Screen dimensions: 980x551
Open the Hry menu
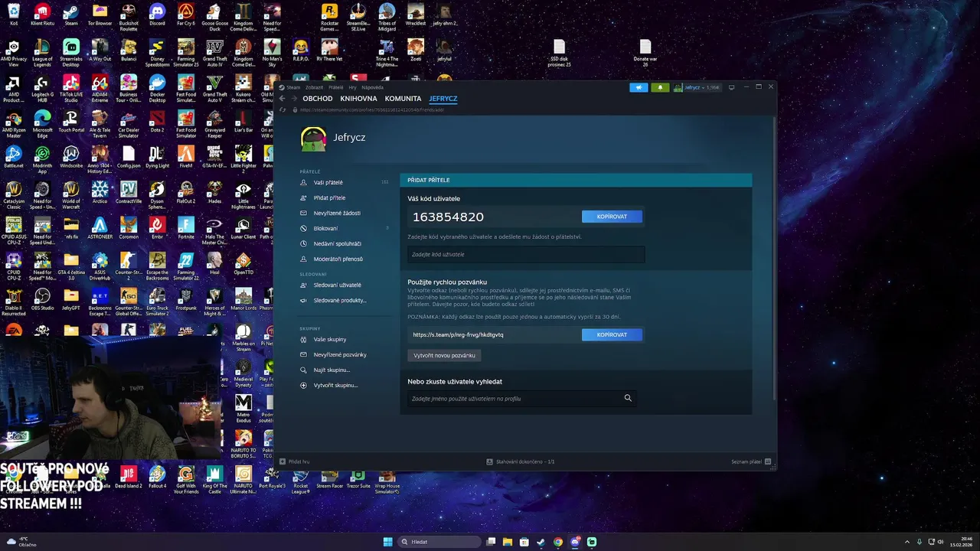(x=352, y=87)
